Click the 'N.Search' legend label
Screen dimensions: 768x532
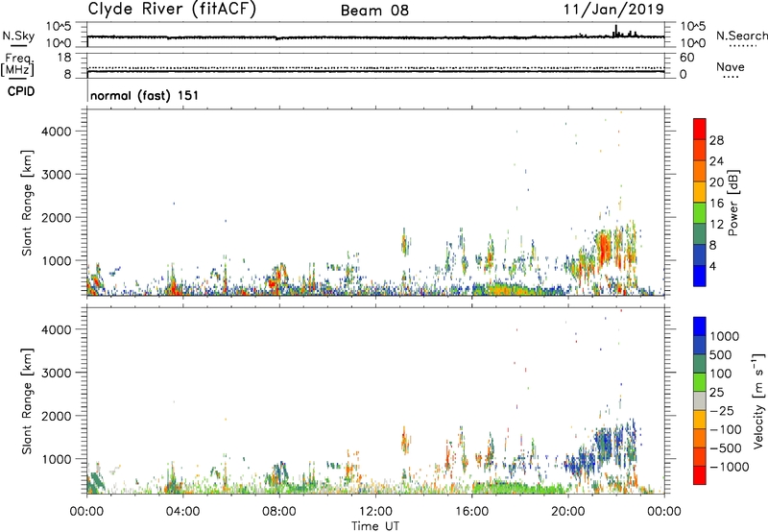[x=742, y=36]
